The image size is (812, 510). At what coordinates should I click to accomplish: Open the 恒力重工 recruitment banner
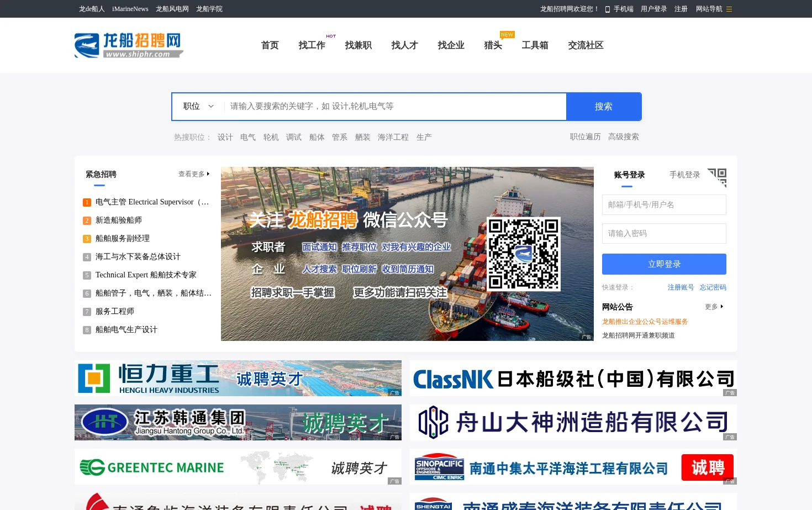point(238,378)
